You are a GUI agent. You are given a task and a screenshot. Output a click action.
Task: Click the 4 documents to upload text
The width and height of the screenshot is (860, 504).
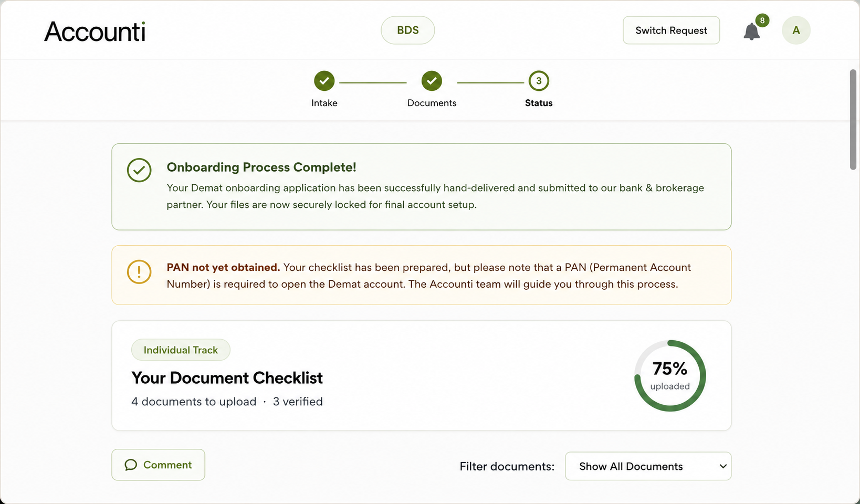click(194, 402)
